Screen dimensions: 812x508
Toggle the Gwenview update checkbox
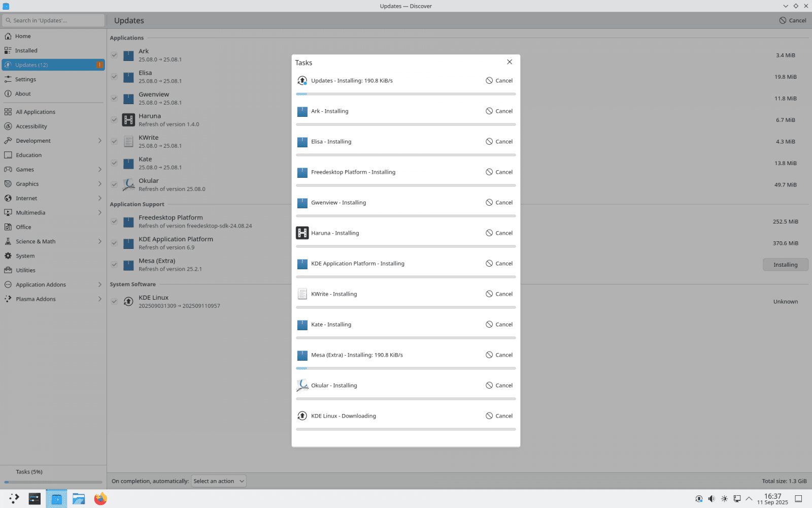[x=114, y=99]
